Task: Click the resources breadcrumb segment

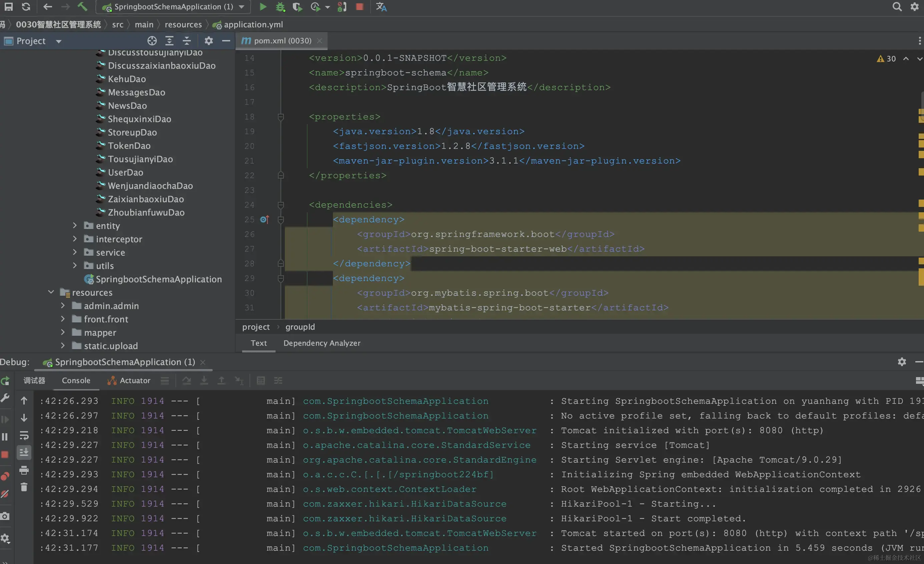Action: 183,24
